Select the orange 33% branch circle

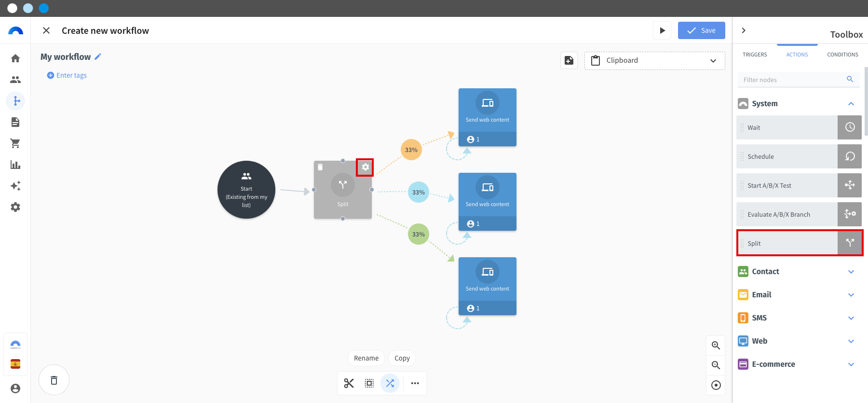pos(411,150)
